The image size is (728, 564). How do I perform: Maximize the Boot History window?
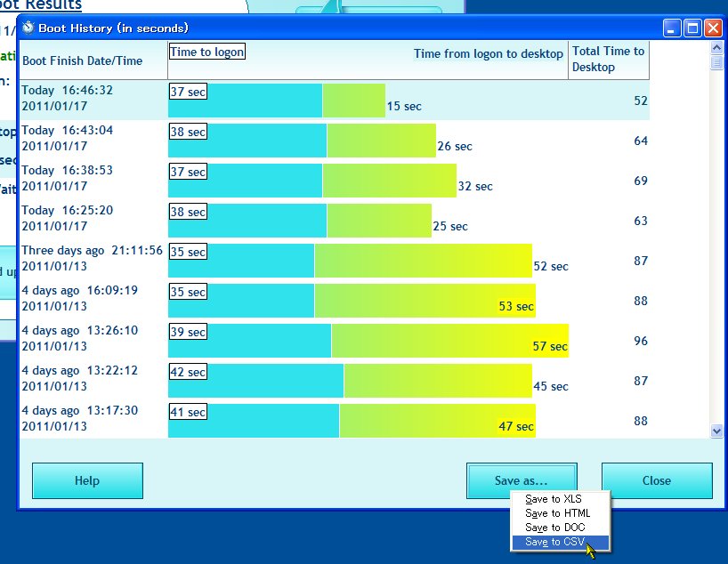tap(692, 28)
